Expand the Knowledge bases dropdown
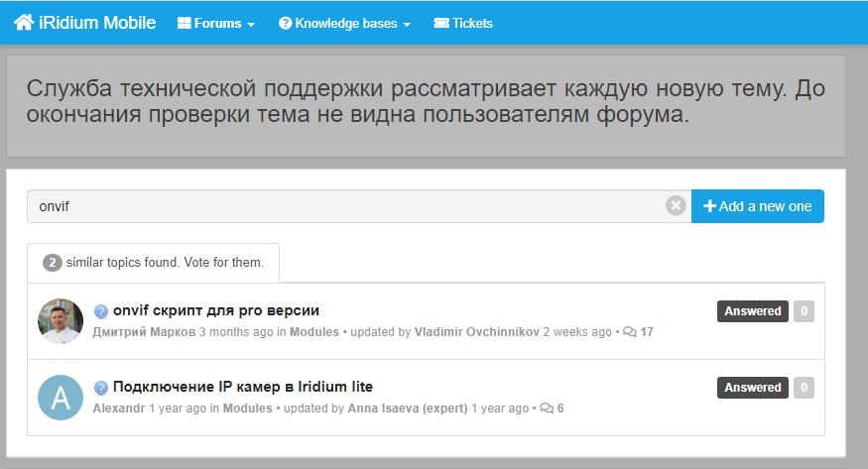Image resolution: width=868 pixels, height=469 pixels. [x=344, y=23]
